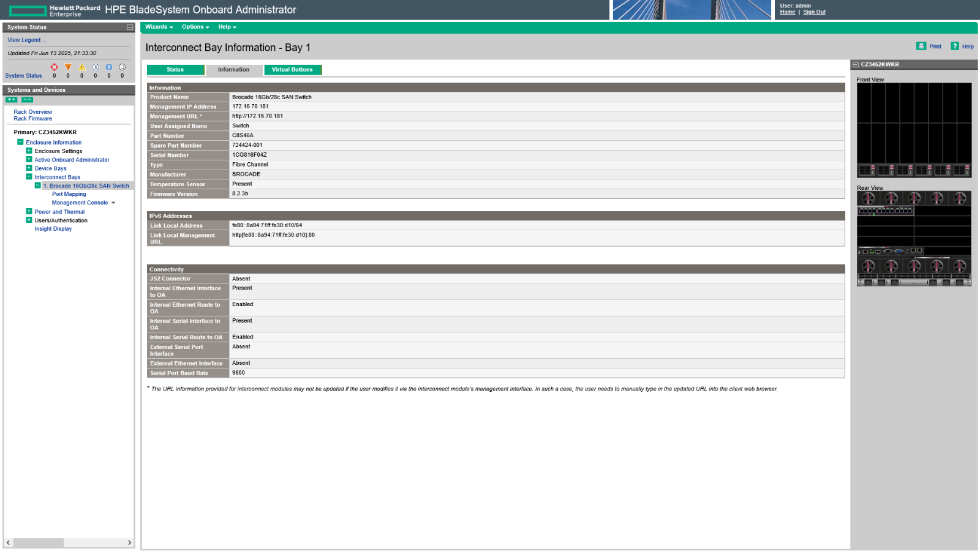Click the Print text link
980x551 pixels.
pyautogui.click(x=935, y=47)
